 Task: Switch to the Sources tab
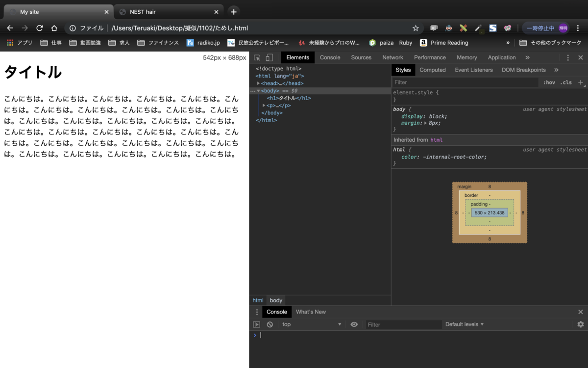(361, 57)
